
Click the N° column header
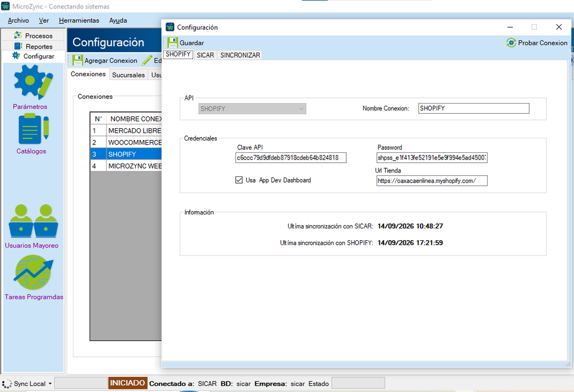(99, 119)
